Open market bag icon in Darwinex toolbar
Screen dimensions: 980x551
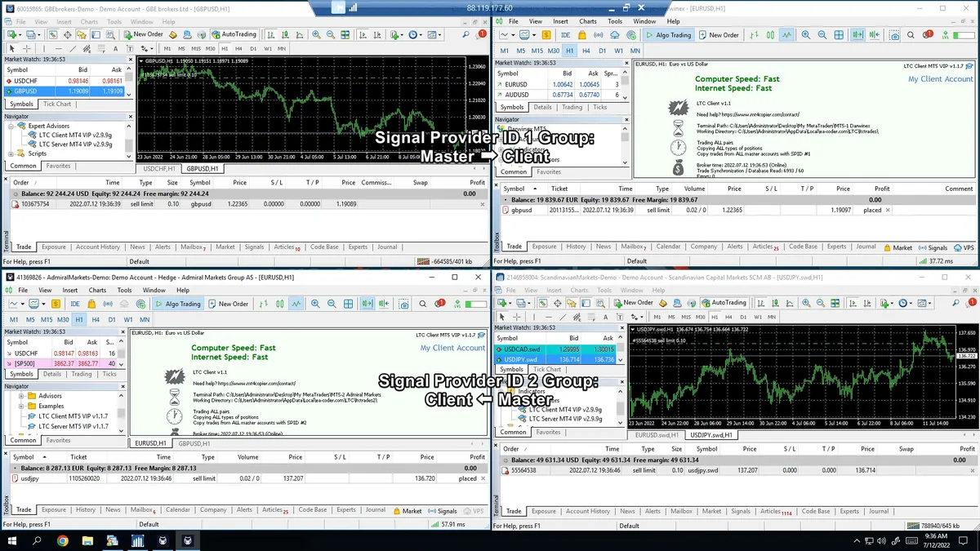[581, 35]
